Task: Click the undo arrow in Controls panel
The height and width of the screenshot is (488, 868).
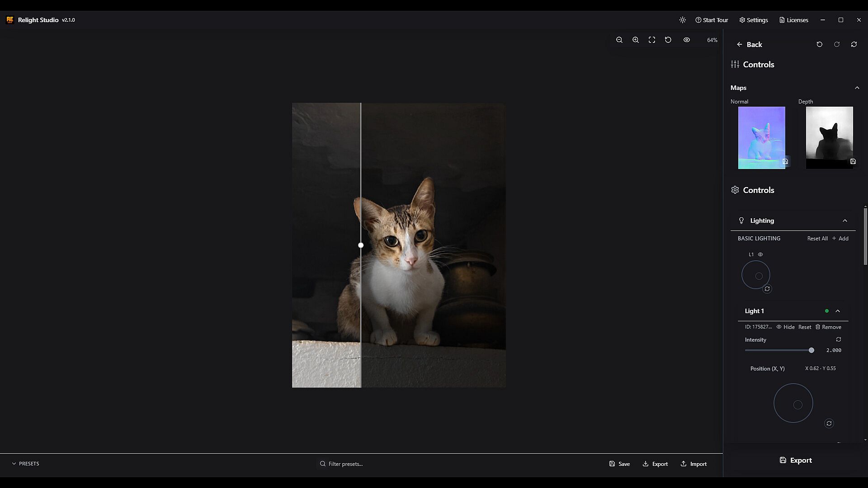Action: tap(820, 44)
